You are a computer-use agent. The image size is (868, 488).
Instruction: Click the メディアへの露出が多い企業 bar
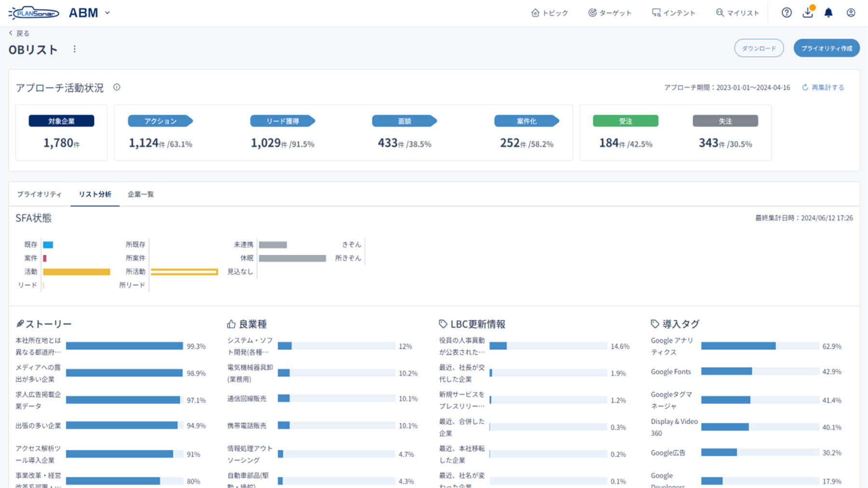point(125,373)
